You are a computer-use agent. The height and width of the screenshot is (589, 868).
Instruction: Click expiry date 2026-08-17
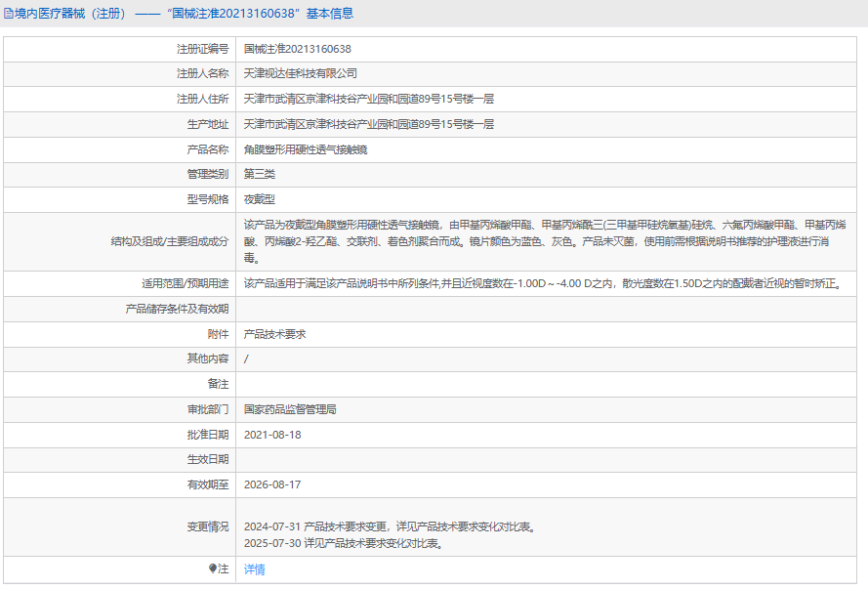(272, 484)
